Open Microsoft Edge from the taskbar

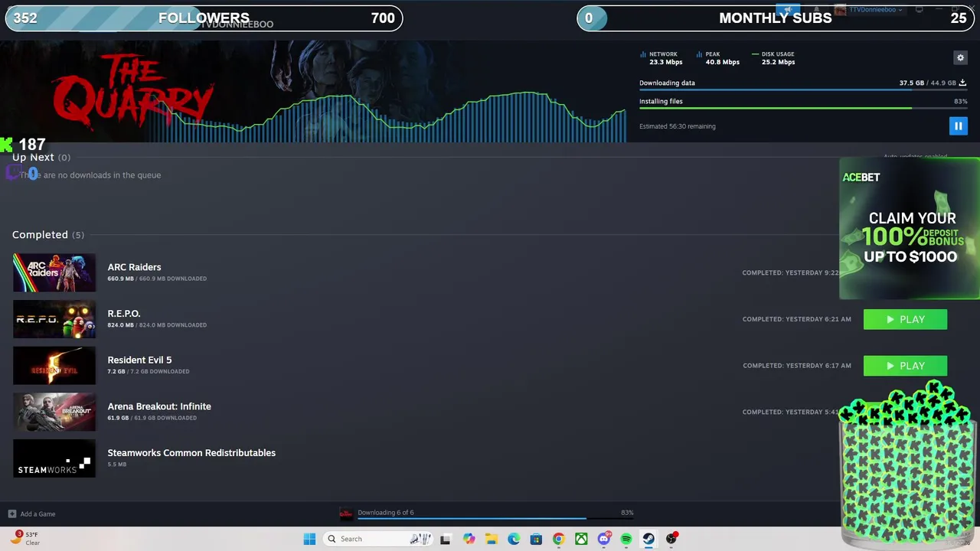pos(514,539)
